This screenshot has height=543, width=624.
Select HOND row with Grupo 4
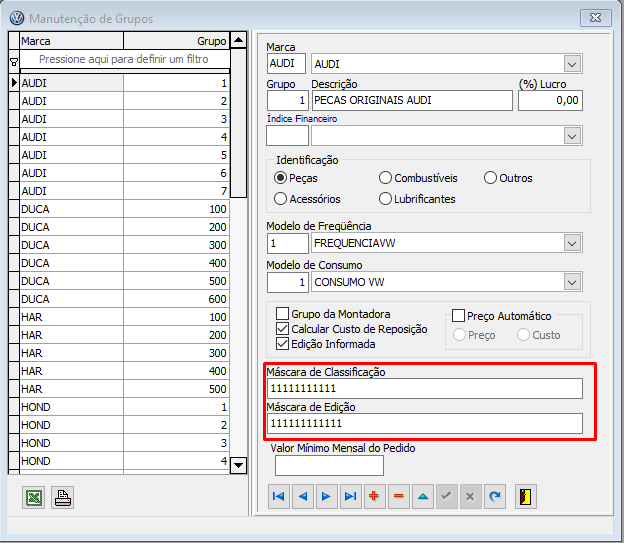pyautogui.click(x=125, y=461)
